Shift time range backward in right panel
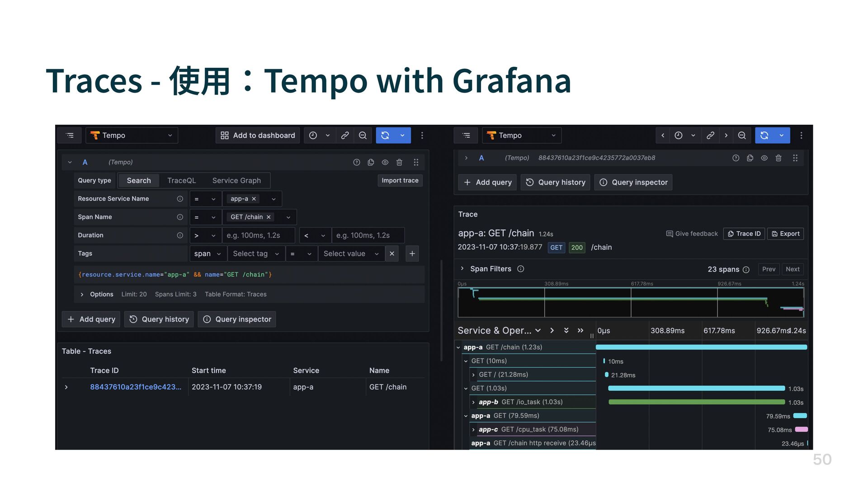The width and height of the screenshot is (868, 488). click(663, 136)
